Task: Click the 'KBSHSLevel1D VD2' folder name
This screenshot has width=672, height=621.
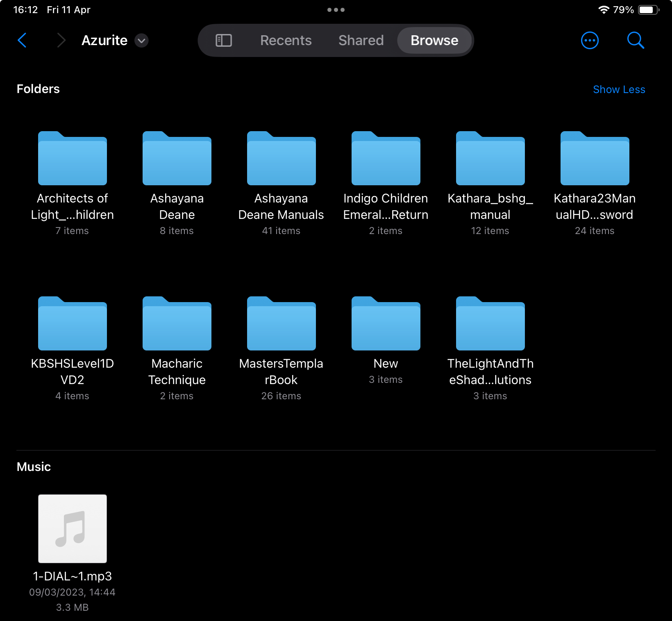Action: pyautogui.click(x=73, y=372)
